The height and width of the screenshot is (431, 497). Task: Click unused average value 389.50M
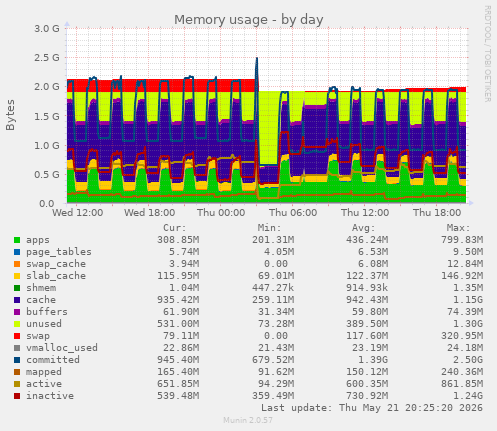coord(367,324)
